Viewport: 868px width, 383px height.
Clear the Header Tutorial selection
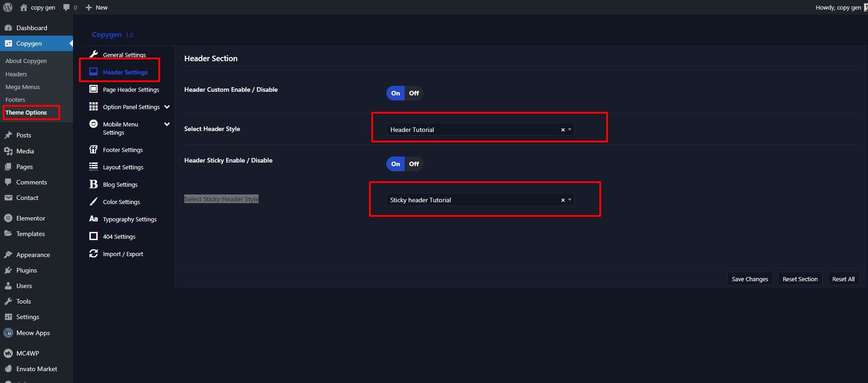click(x=563, y=130)
